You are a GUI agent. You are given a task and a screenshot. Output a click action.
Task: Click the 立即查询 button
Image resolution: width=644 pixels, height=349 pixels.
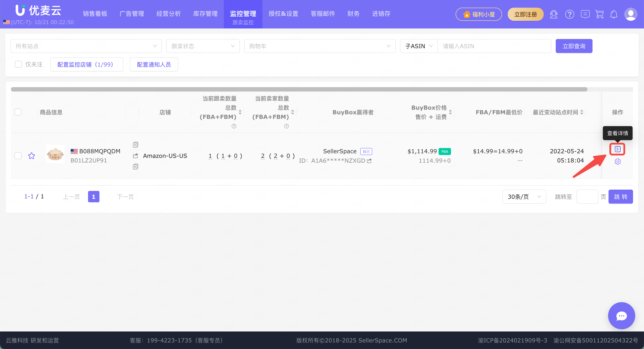(x=574, y=46)
